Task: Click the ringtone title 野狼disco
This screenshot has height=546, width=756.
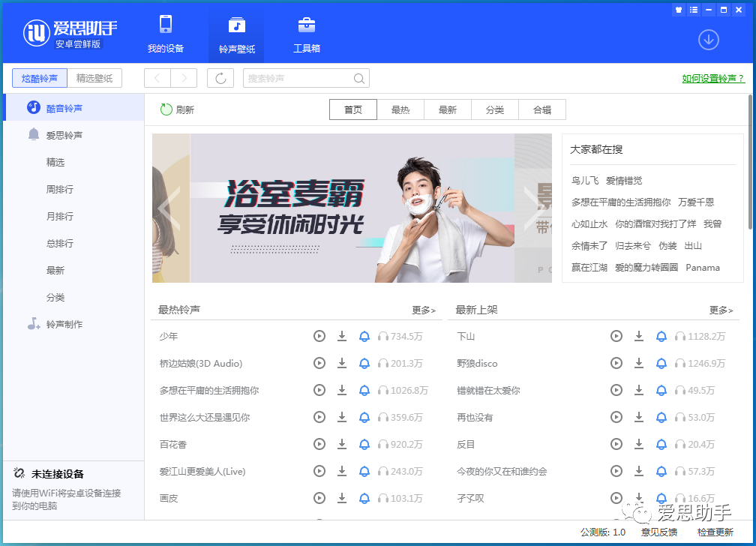Action: (x=477, y=363)
